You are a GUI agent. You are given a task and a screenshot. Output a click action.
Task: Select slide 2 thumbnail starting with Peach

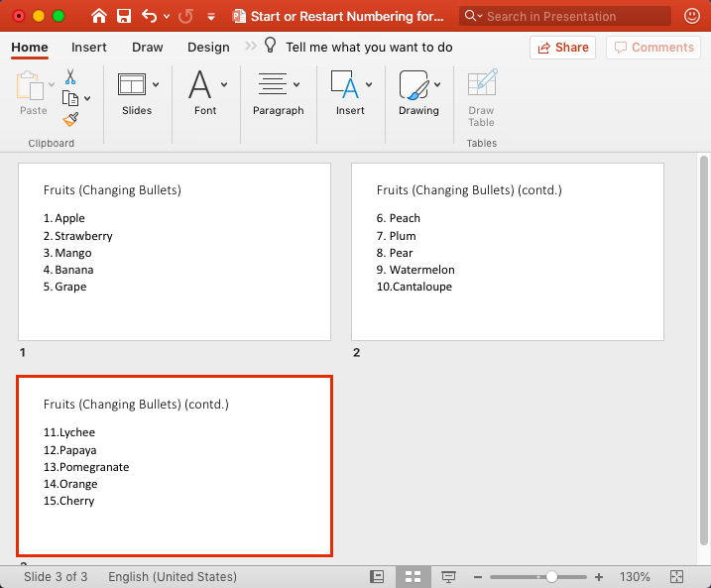point(508,252)
